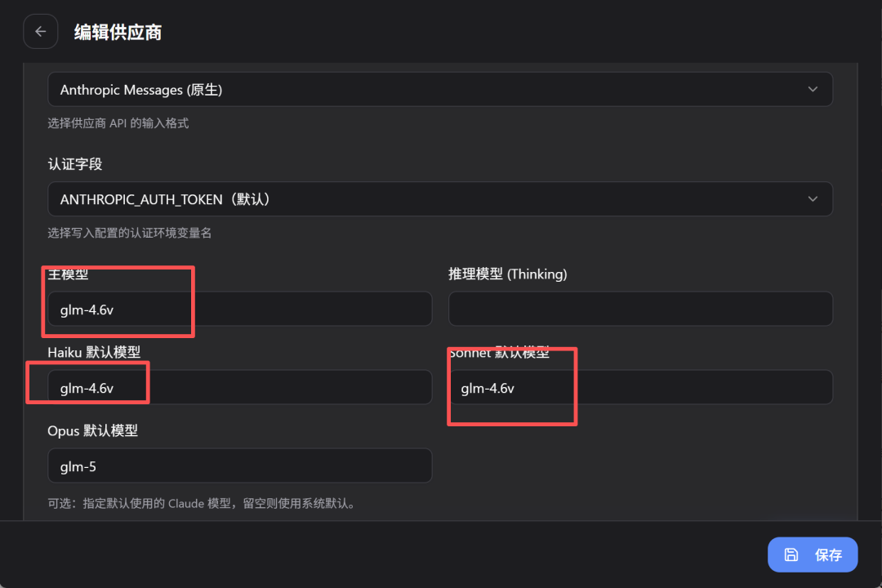Click the 认证字段 label
882x588 pixels.
(75, 164)
